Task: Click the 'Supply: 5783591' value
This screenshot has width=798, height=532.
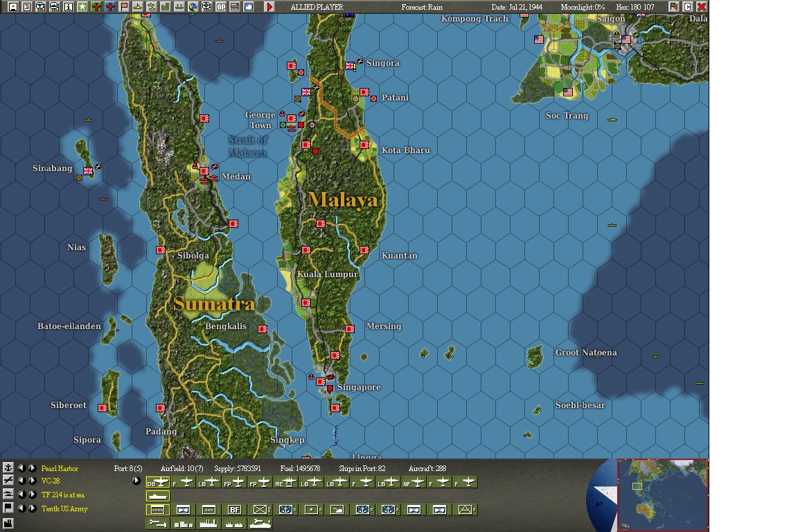Action: 237,468
